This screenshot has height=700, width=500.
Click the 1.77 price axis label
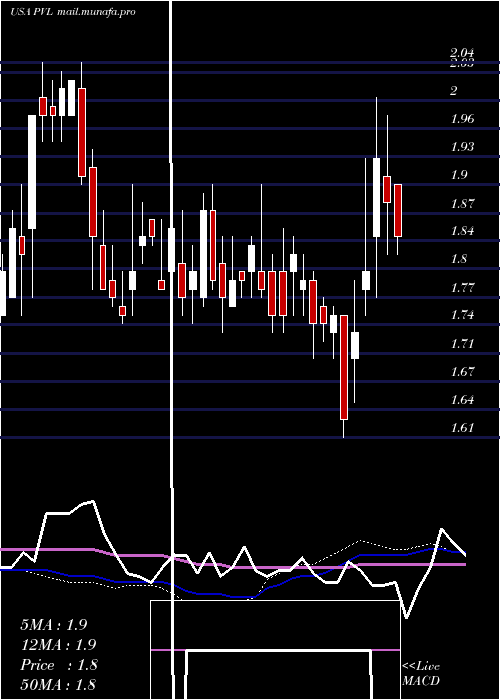coord(462,287)
